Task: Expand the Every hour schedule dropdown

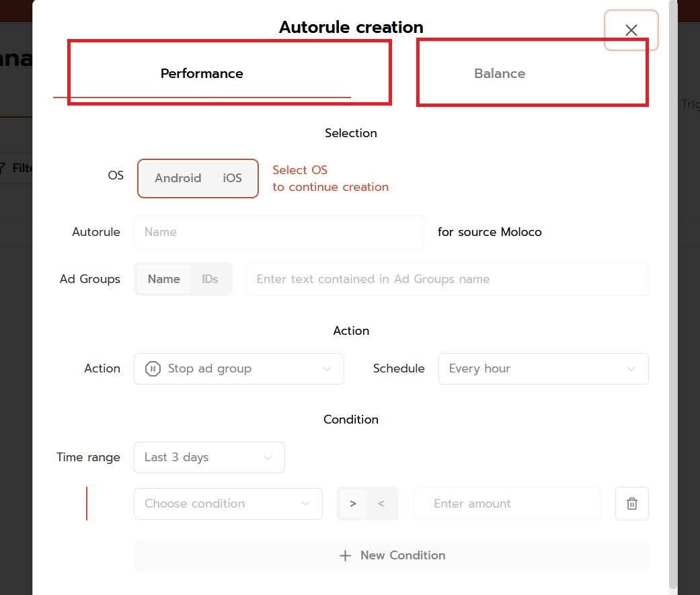Action: [543, 368]
